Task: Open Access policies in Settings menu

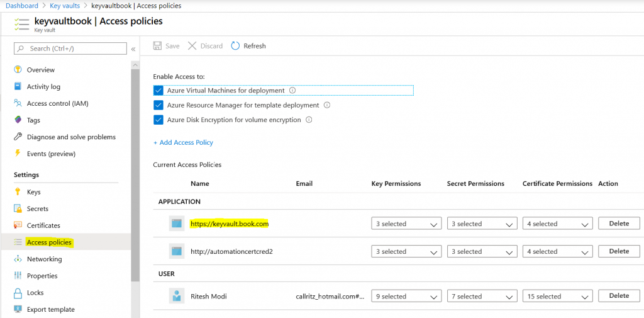Action: 49,242
